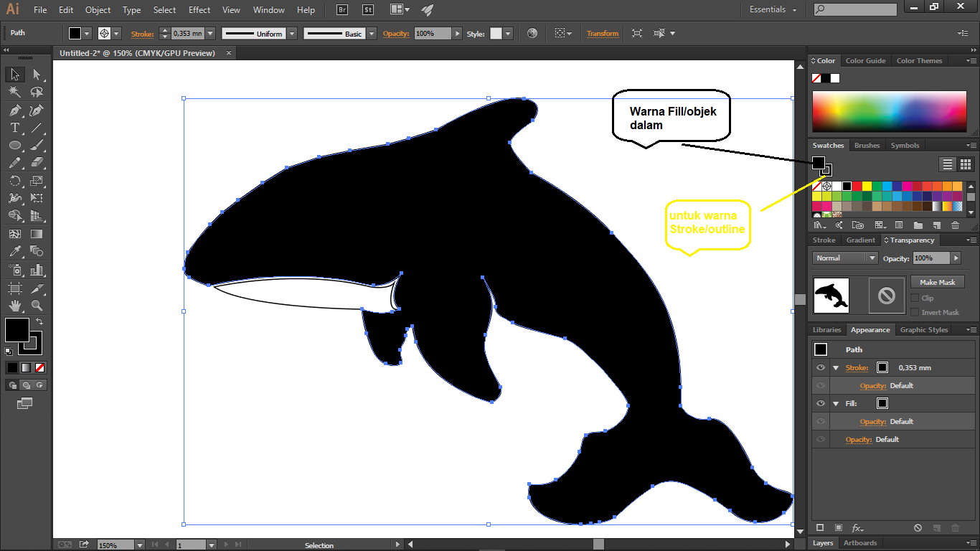Open stroke weight 0,353 mm dropdown

tap(209, 34)
